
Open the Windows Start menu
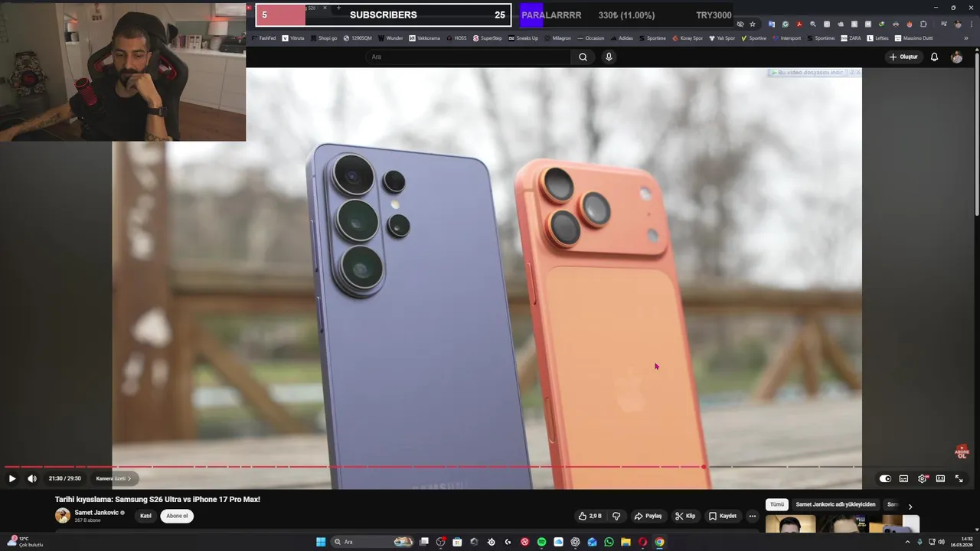pyautogui.click(x=321, y=542)
